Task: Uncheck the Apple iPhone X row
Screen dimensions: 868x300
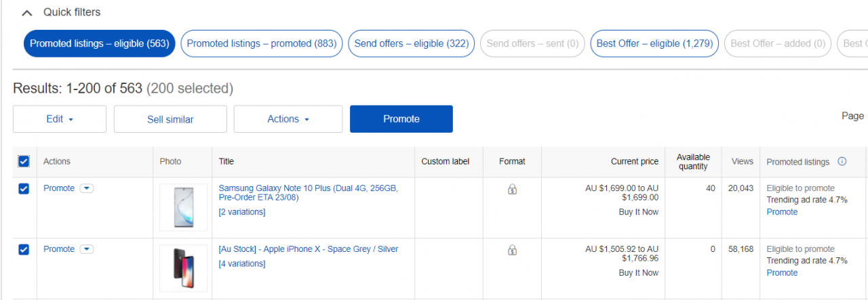Action: click(24, 250)
